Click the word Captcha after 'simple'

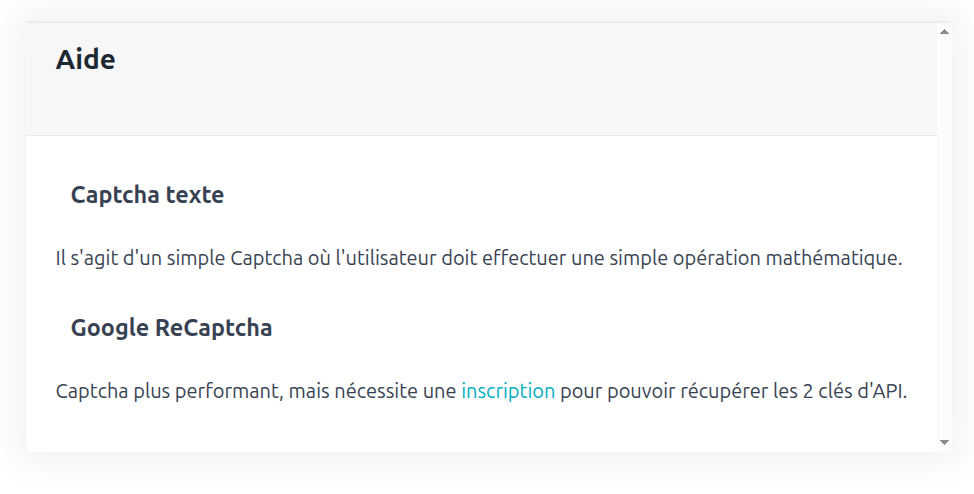coord(266,258)
